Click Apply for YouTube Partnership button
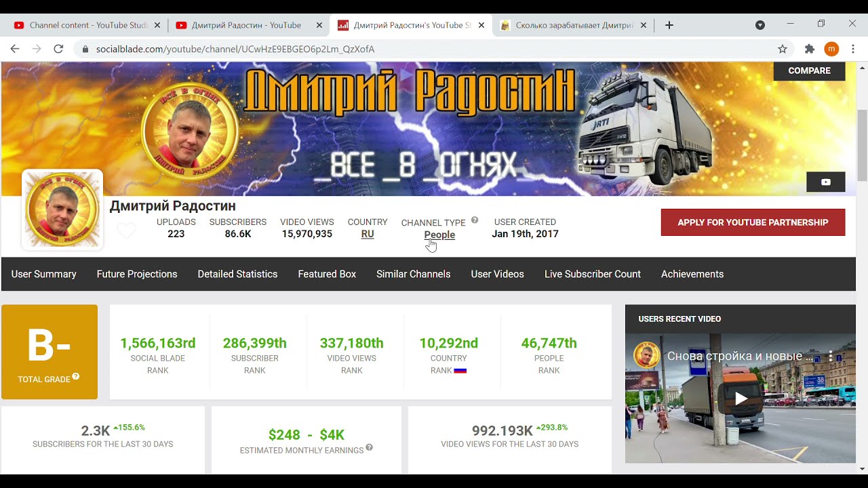Screen dimensions: 868x488 coord(753,222)
